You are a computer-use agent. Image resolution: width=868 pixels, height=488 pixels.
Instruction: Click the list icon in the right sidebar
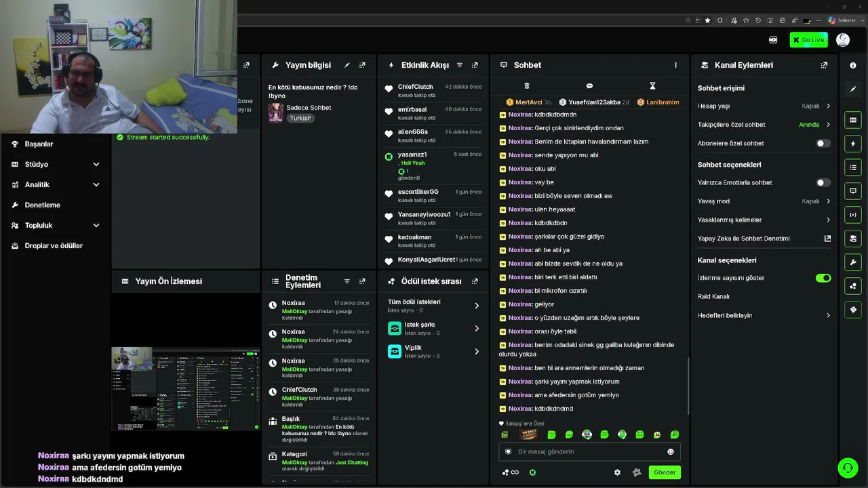pos(853,167)
